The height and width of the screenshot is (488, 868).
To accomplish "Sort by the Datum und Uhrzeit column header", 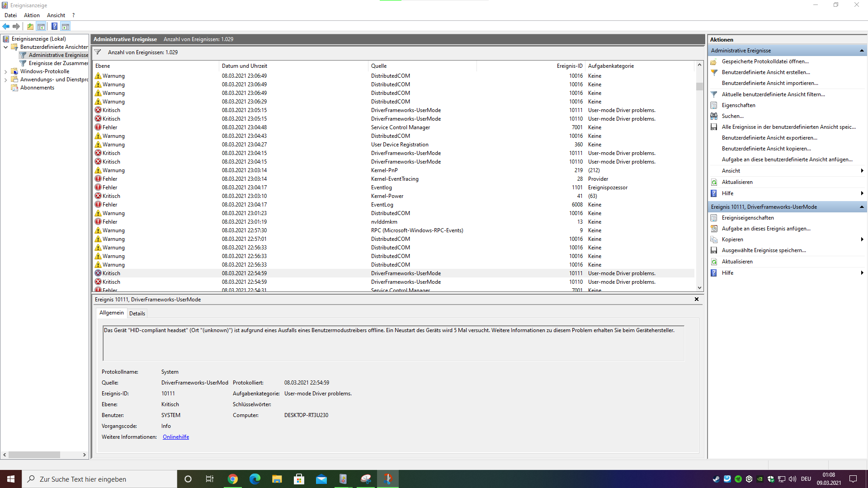I will 245,66.
